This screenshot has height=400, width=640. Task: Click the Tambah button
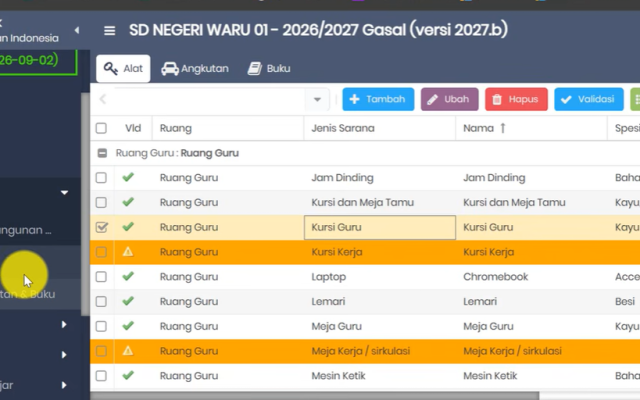click(x=378, y=99)
